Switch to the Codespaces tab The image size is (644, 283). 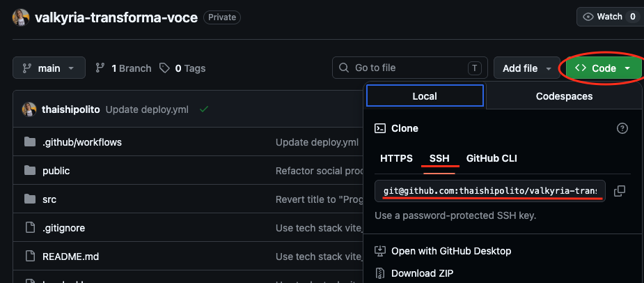tap(564, 96)
